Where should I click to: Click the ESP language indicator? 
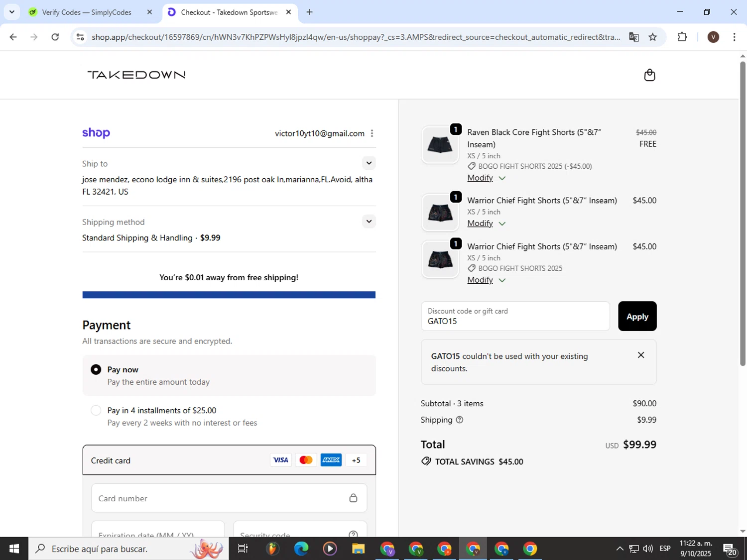tap(665, 549)
